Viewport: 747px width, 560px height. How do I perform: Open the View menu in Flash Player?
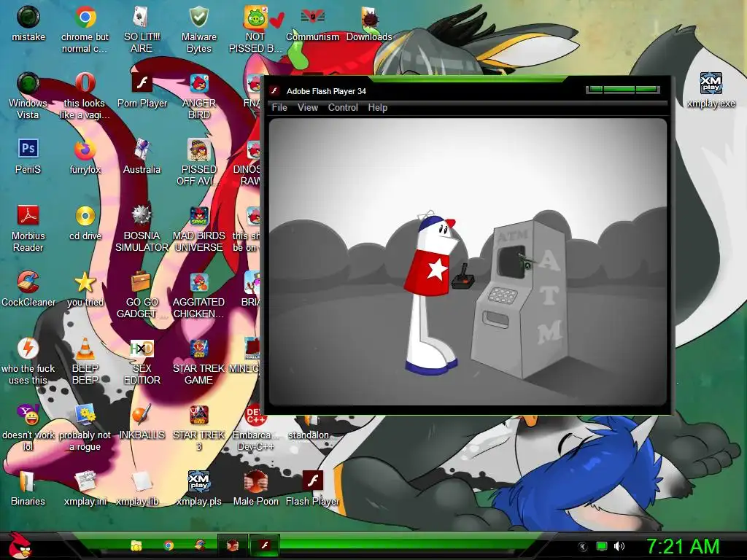pos(308,108)
